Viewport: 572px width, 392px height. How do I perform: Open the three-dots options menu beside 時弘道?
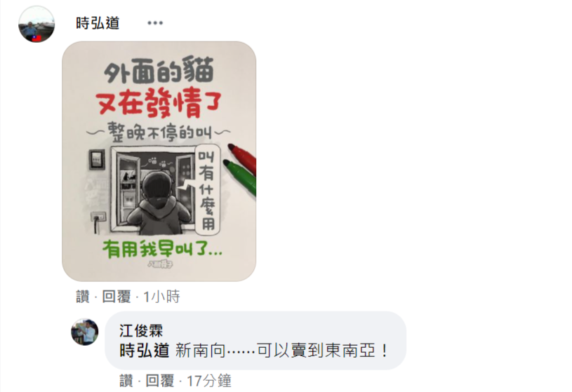[155, 23]
